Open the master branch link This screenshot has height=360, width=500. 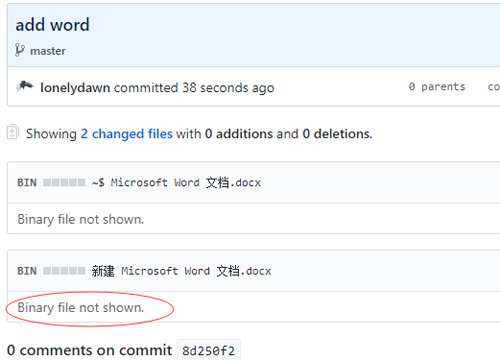[x=48, y=51]
